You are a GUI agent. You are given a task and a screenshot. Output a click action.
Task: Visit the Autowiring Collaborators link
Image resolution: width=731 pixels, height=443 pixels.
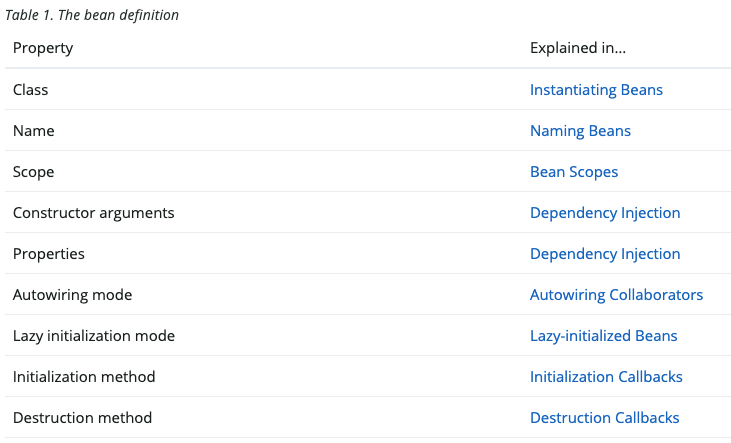616,295
